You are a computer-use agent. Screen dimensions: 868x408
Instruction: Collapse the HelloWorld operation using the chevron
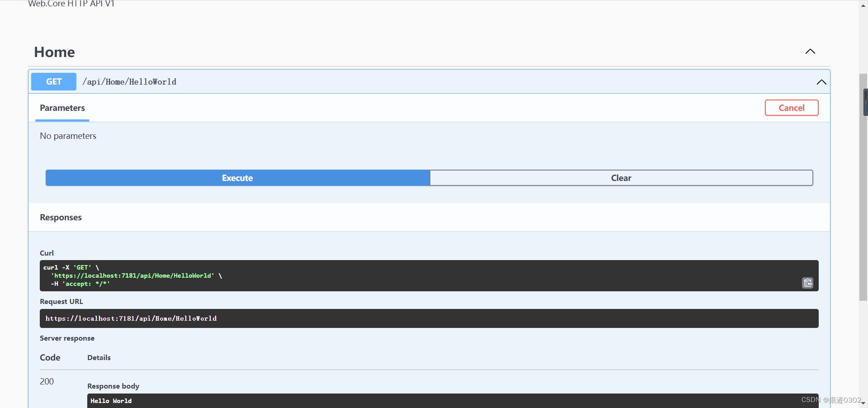pos(821,82)
